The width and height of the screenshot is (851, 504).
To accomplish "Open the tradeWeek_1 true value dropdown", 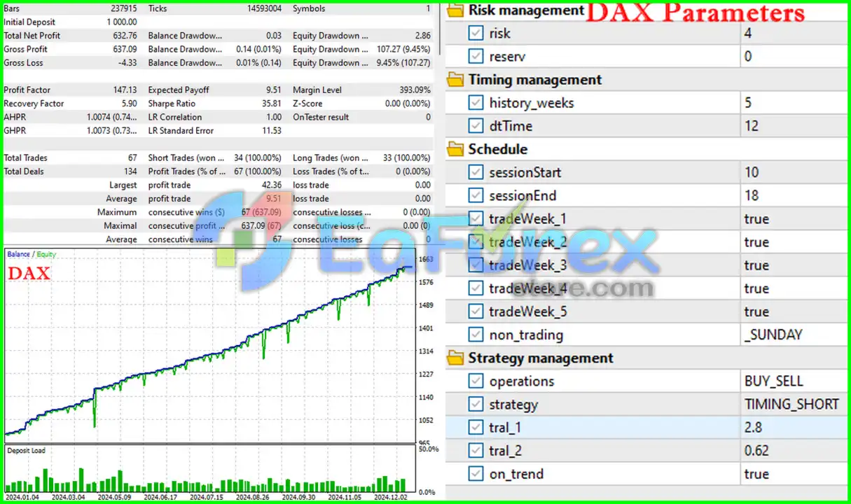I will [x=793, y=218].
